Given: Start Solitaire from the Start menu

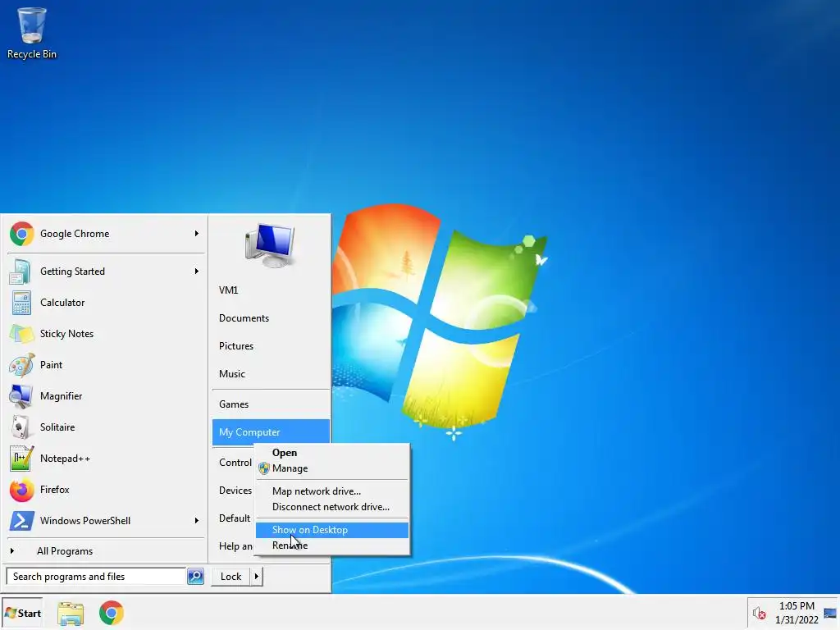Looking at the screenshot, I should click(x=106, y=427).
